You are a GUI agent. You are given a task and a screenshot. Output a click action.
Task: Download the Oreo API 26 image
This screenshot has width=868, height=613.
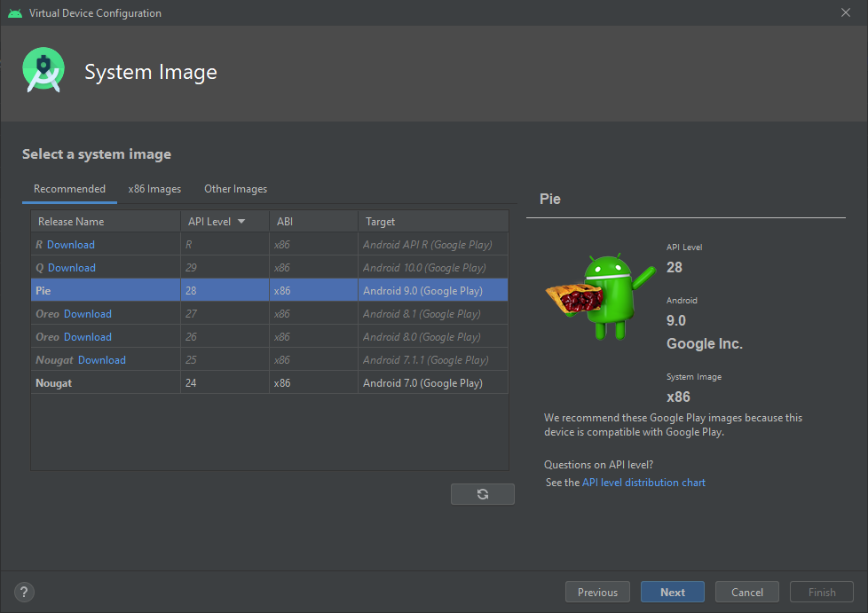[x=88, y=337]
